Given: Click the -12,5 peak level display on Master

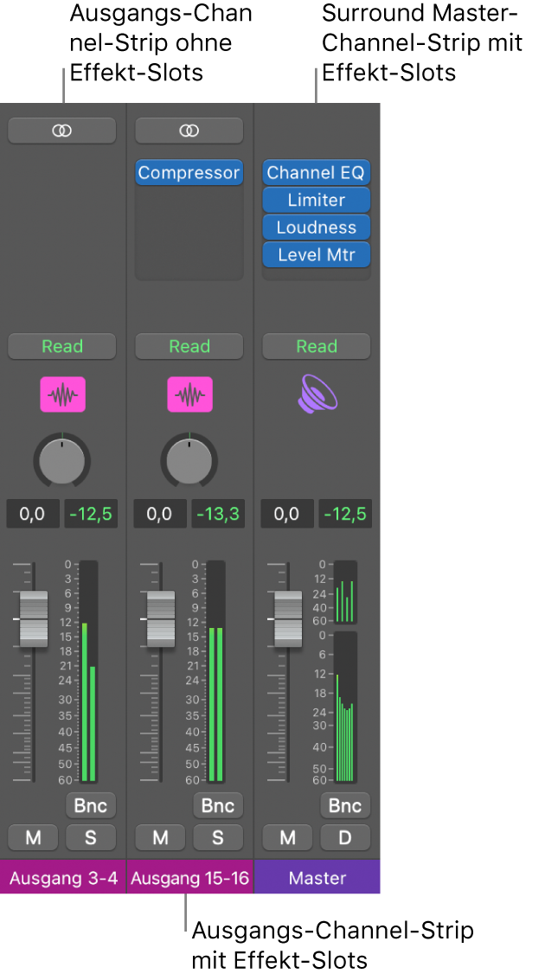Looking at the screenshot, I should click(x=345, y=515).
